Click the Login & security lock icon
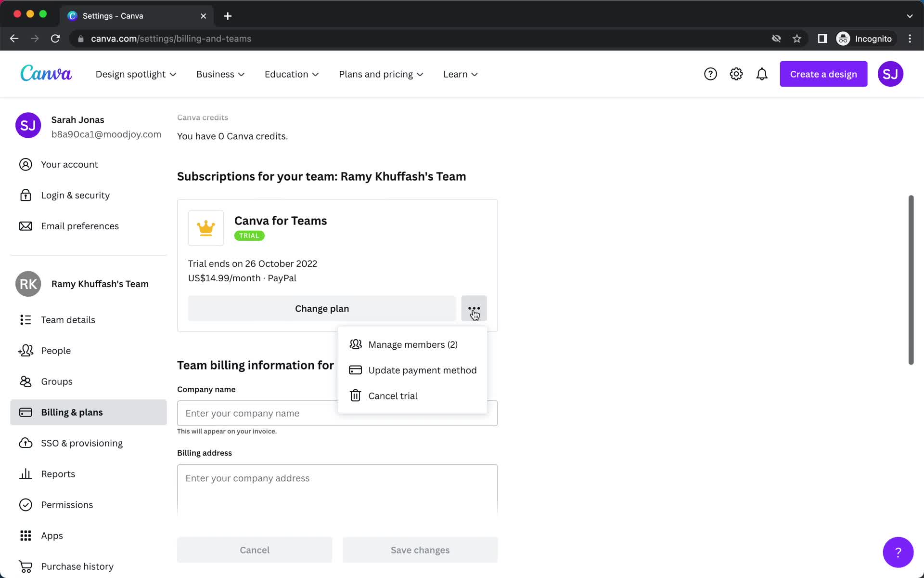 click(x=26, y=195)
